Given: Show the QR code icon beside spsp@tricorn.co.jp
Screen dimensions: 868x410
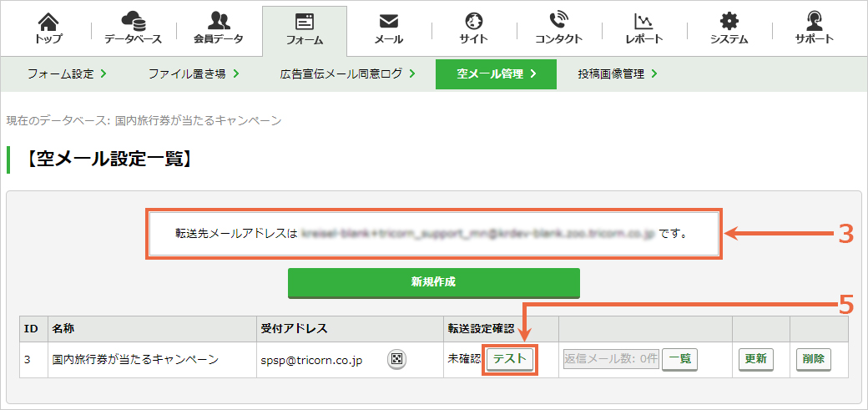Looking at the screenshot, I should click(x=396, y=359).
